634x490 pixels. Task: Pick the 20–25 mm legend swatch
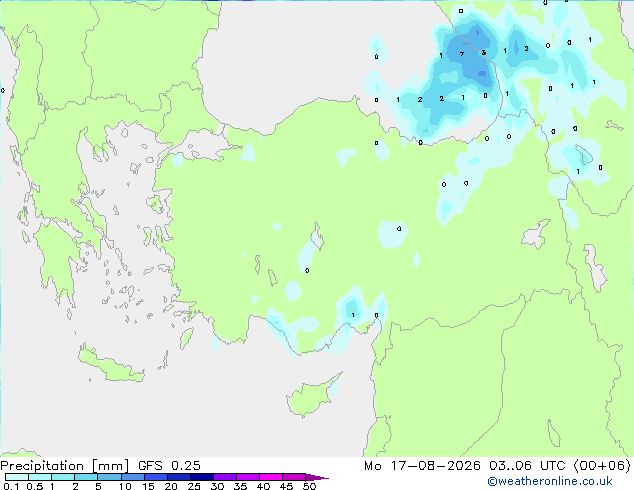tap(178, 477)
